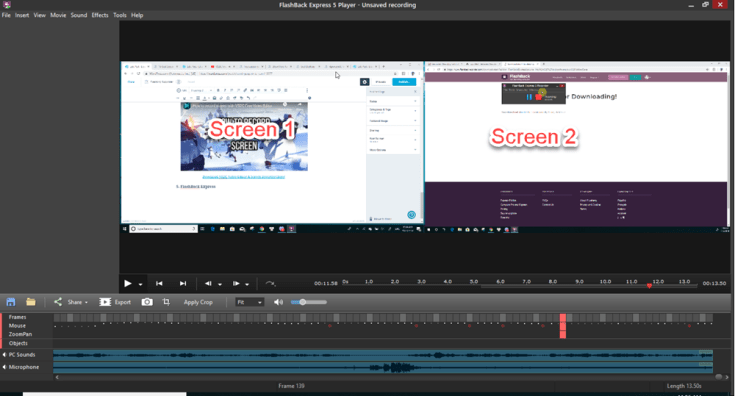Toggle the PC Sounds track speaker icon

[4, 355]
